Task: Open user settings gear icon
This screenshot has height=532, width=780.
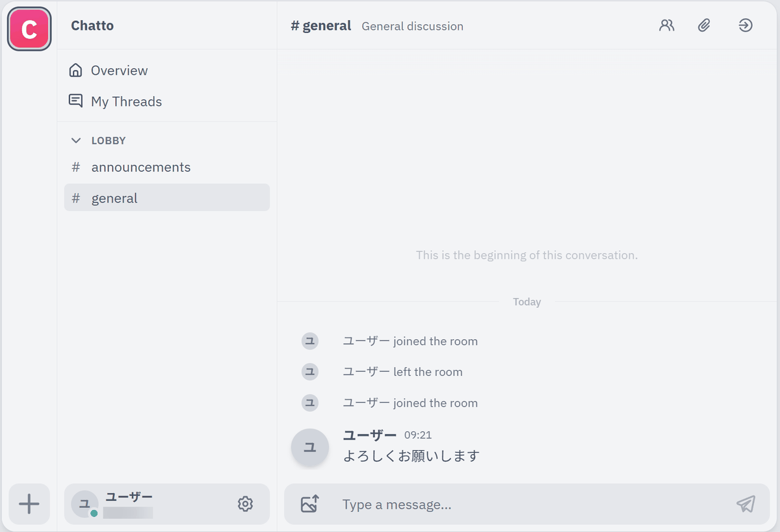Action: pyautogui.click(x=245, y=504)
